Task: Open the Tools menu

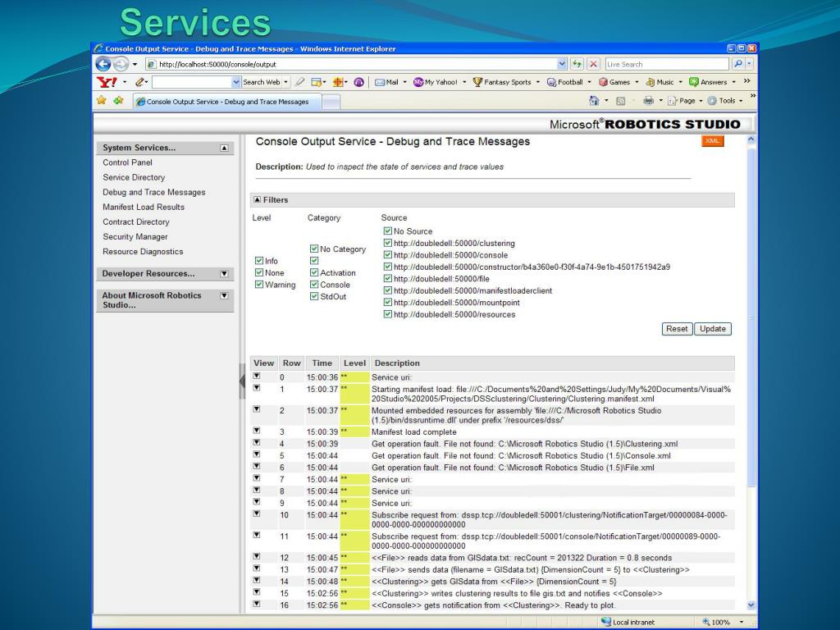Action: coord(725,101)
